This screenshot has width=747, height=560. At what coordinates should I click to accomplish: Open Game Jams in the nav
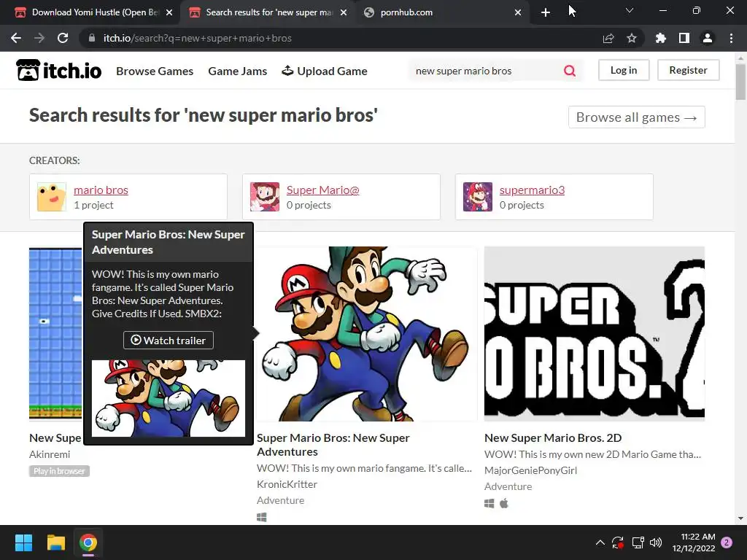[x=237, y=71]
